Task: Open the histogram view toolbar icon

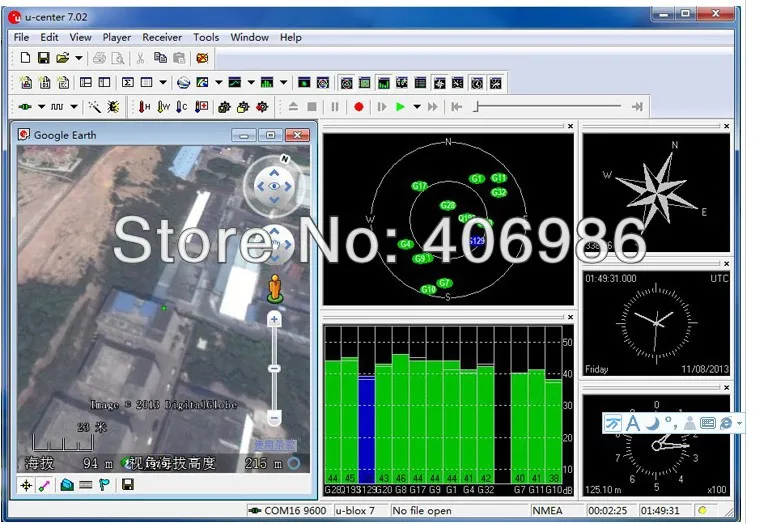Action: coord(267,83)
